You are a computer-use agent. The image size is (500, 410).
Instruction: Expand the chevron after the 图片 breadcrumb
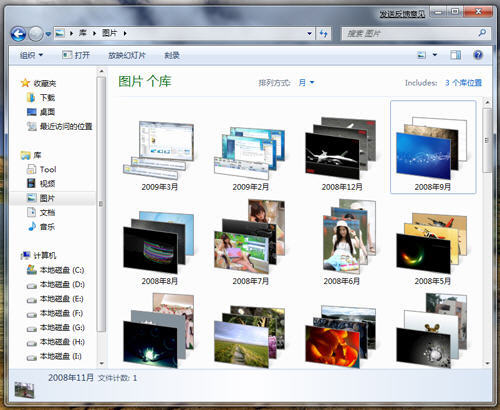pos(125,33)
